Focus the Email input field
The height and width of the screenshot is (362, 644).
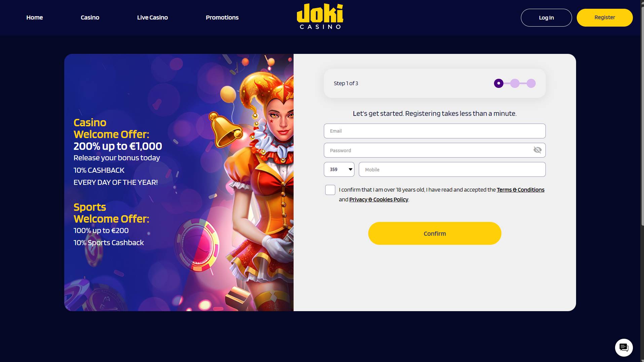pyautogui.click(x=434, y=131)
